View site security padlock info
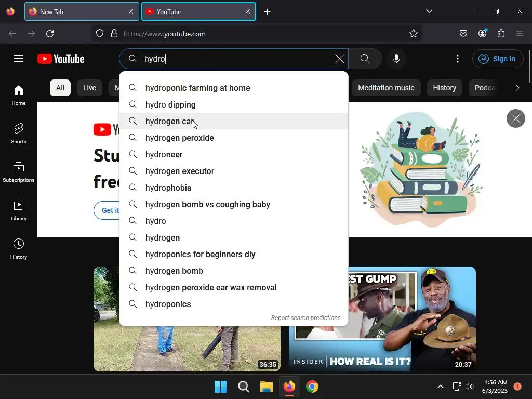532x399 pixels. coord(114,34)
